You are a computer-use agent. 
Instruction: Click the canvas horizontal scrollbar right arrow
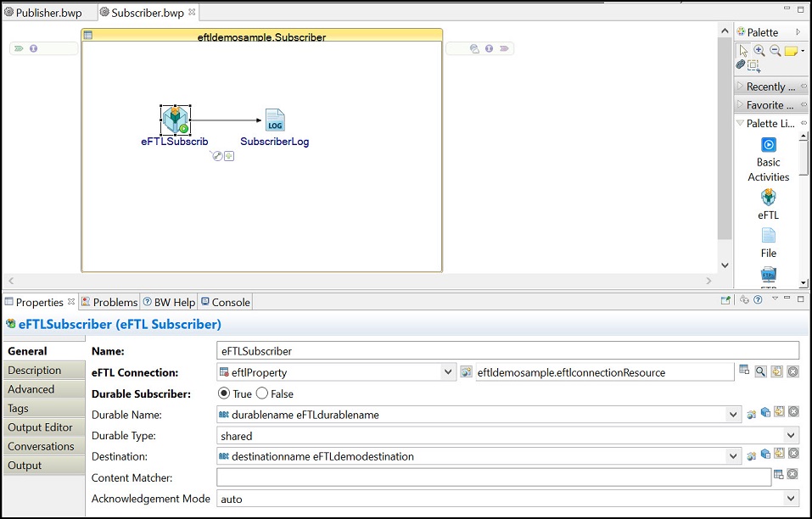709,281
